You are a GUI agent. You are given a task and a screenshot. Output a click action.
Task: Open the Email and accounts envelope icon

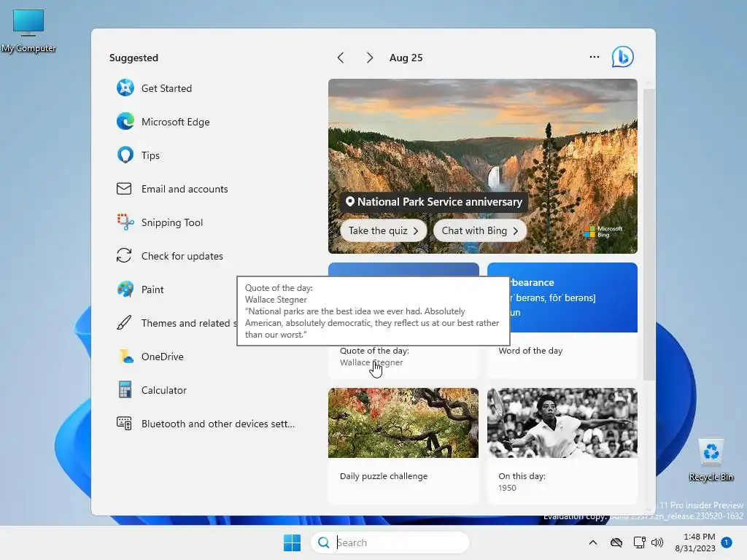coord(124,189)
